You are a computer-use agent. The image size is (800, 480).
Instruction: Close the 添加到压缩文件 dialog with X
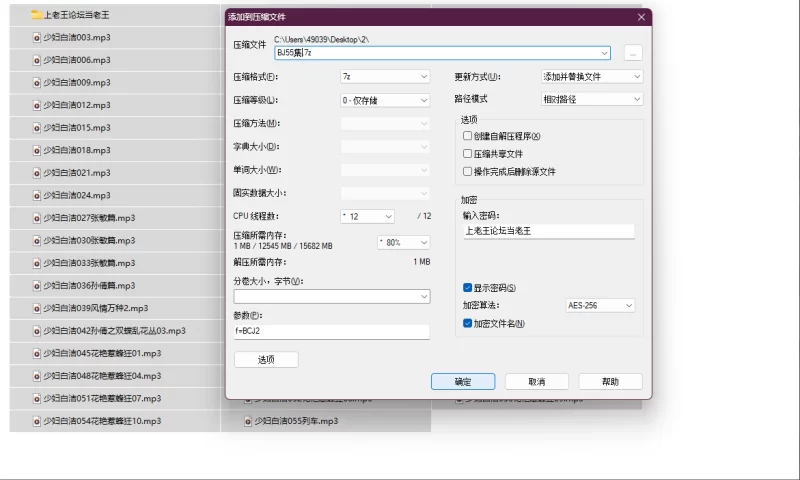641,17
